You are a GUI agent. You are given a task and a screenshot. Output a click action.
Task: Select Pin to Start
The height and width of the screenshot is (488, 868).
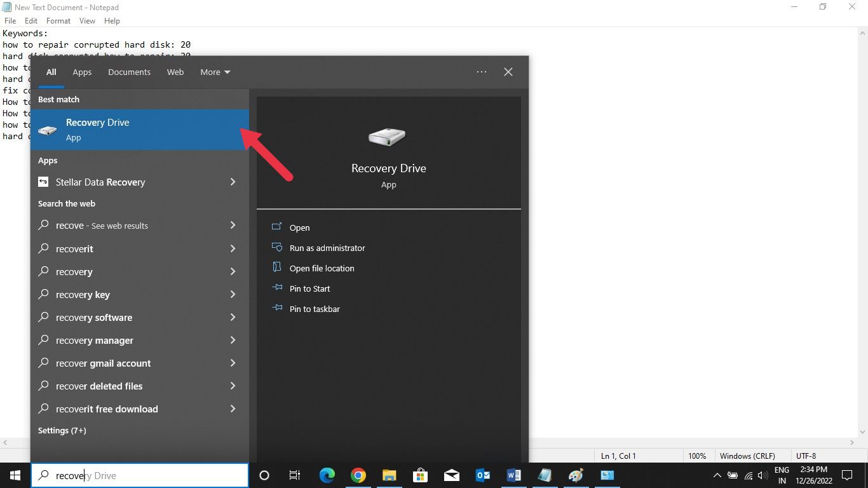[309, 288]
